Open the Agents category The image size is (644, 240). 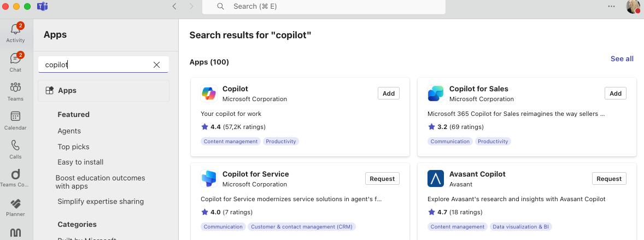(69, 131)
